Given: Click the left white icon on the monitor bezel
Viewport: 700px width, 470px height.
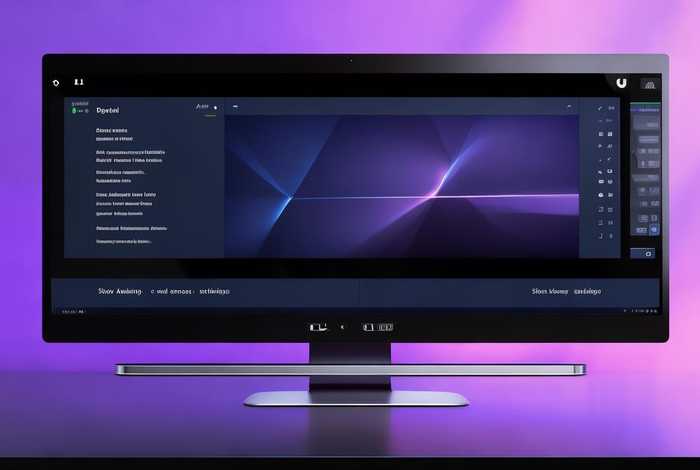Looking at the screenshot, I should 318,328.
